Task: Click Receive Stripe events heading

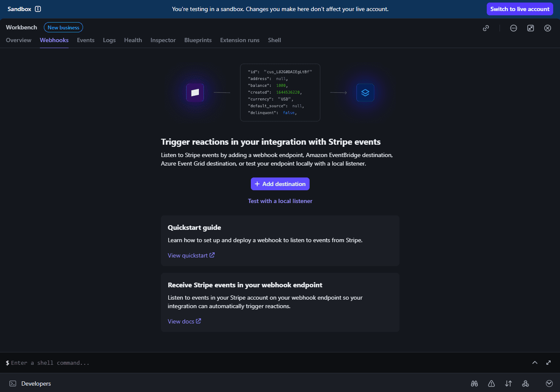Action: pyautogui.click(x=245, y=285)
